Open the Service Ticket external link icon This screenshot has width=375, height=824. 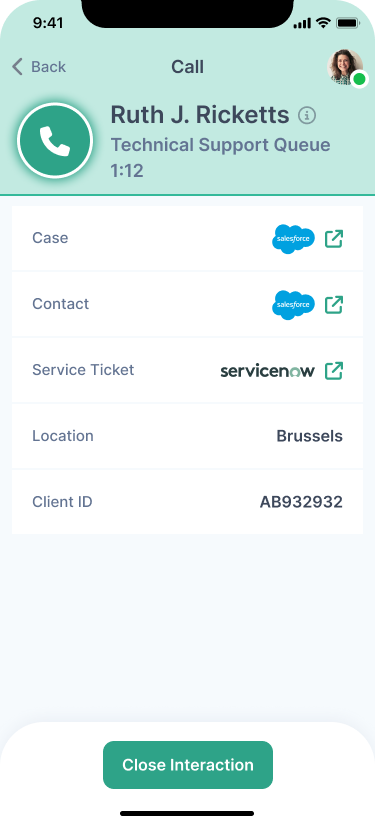click(x=334, y=370)
